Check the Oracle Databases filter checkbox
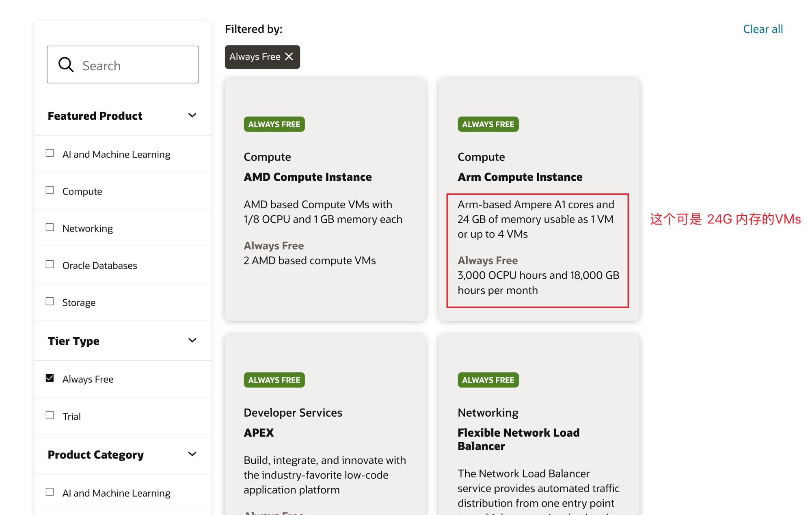 (50, 264)
